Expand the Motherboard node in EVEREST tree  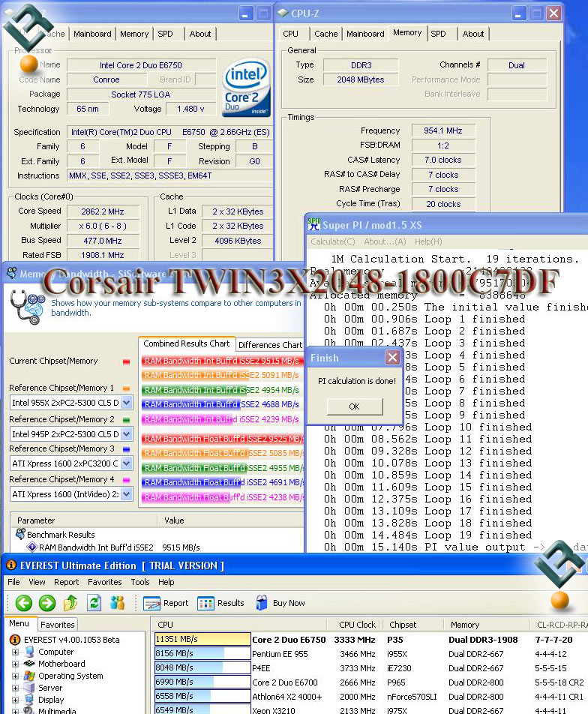click(x=16, y=664)
